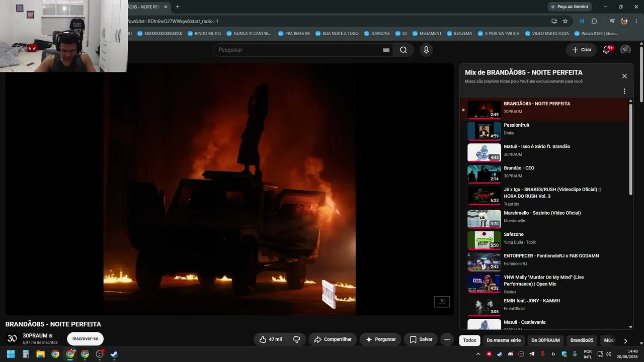Screen dimensions: 644x362
Task: Click the Inscrever-se subscribe button
Action: point(85,339)
